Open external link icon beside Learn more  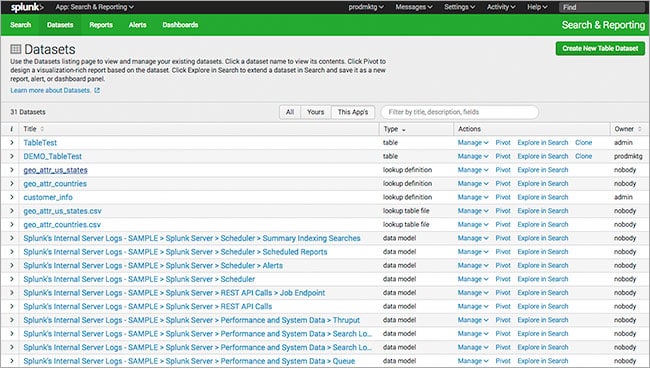coord(97,90)
